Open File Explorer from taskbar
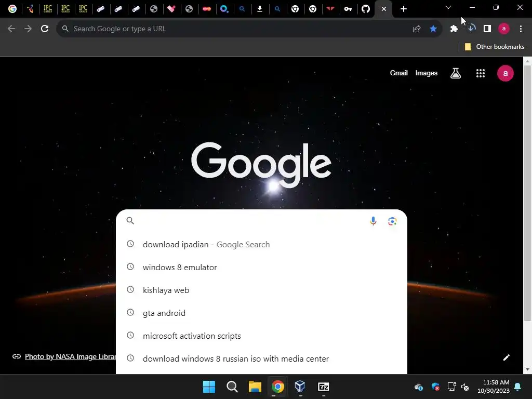 tap(255, 387)
